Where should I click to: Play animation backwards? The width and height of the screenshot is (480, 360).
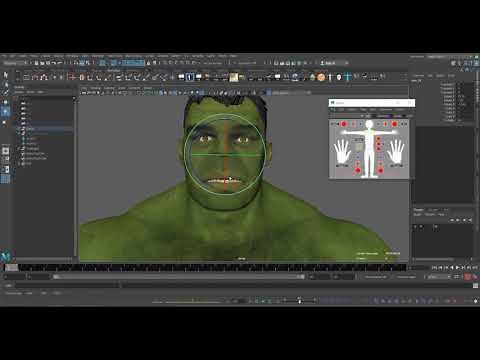(x=452, y=267)
